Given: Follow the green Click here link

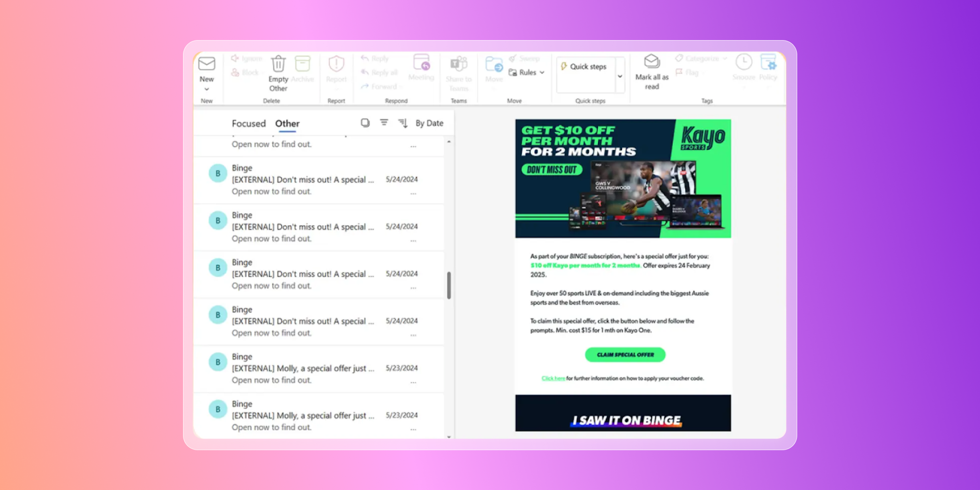Looking at the screenshot, I should coord(553,378).
